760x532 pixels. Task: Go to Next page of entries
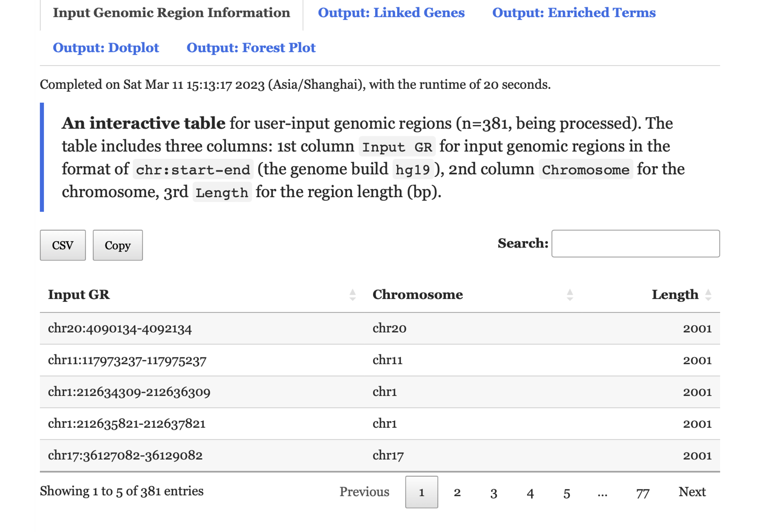tap(692, 492)
